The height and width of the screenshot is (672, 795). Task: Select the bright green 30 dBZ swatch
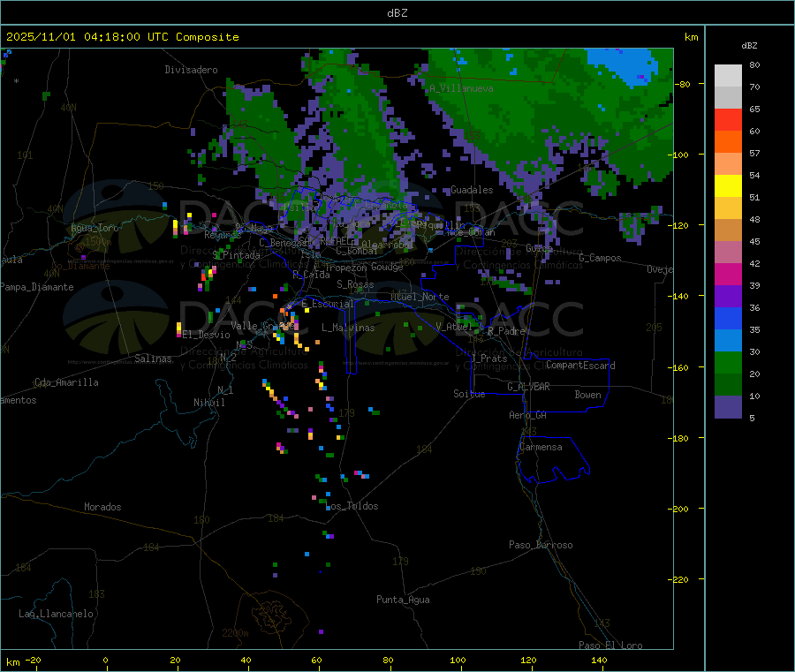[728, 362]
